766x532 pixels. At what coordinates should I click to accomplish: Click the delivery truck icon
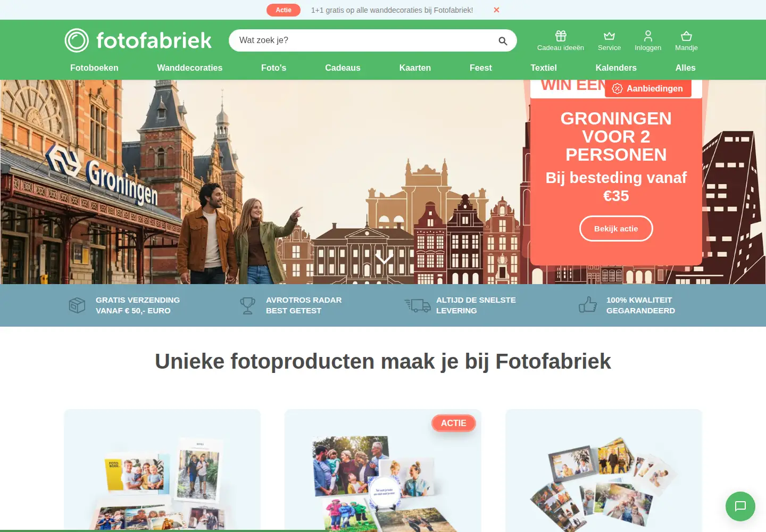(418, 305)
